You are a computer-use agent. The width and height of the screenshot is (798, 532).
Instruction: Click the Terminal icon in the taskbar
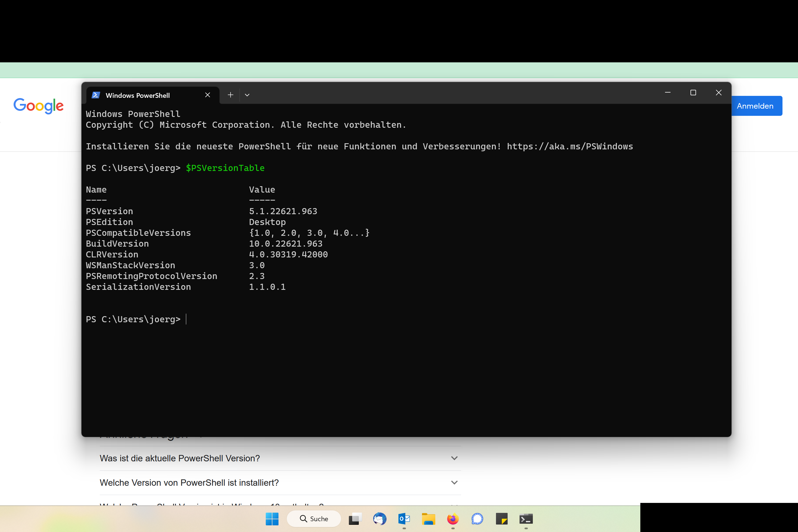(526, 519)
